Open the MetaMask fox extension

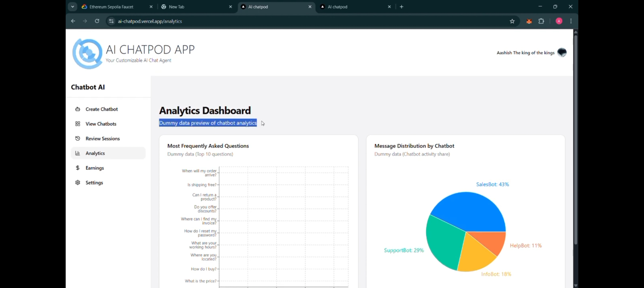529,21
